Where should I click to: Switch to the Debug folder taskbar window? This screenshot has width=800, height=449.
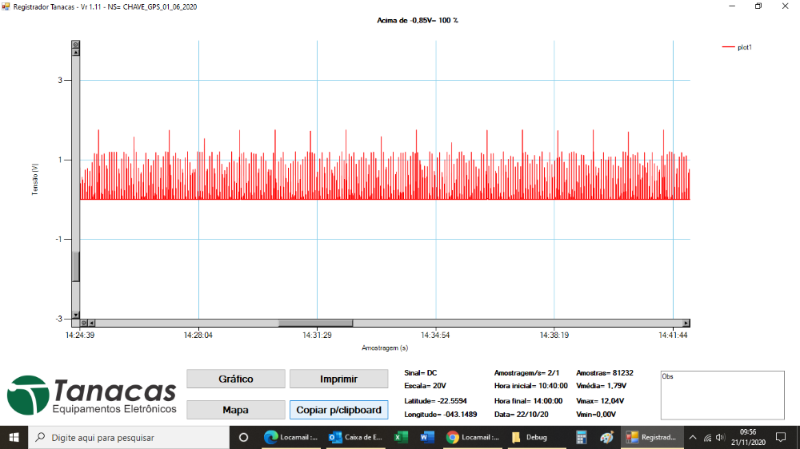pos(530,438)
